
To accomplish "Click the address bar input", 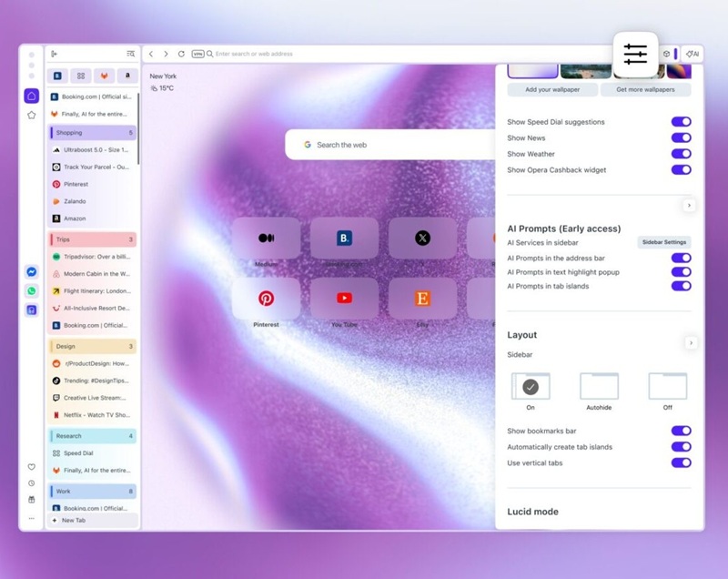I will [x=409, y=54].
